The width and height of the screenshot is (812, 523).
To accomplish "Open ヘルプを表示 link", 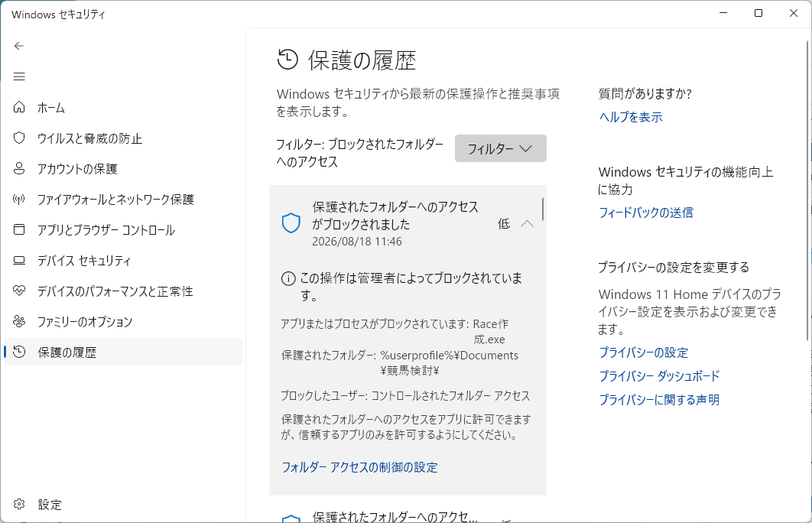I will tap(631, 117).
